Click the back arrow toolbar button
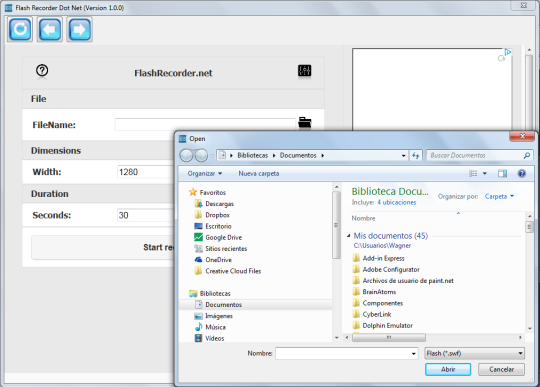Viewport: 540px width, 387px height. click(50, 30)
